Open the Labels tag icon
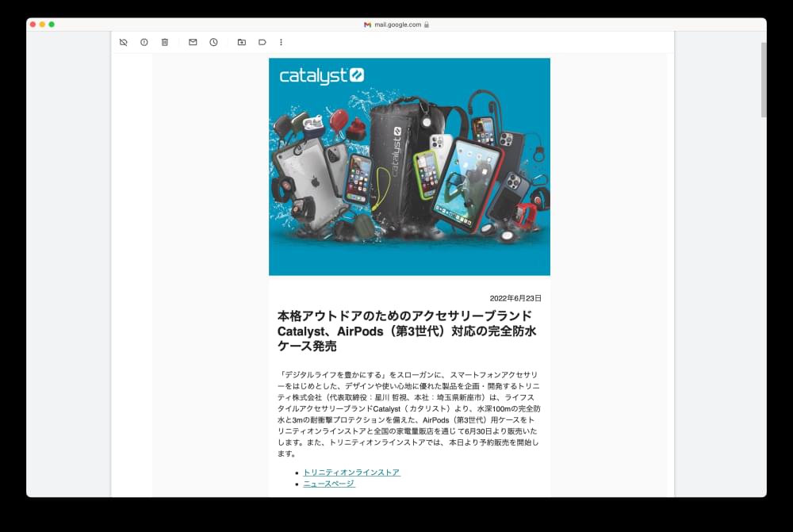Image resolution: width=793 pixels, height=532 pixels. pyautogui.click(x=262, y=43)
